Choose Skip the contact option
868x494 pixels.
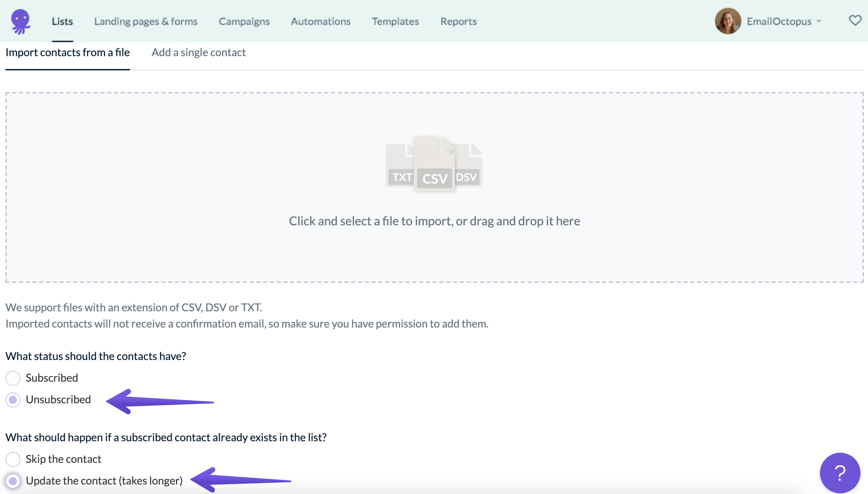pyautogui.click(x=13, y=459)
